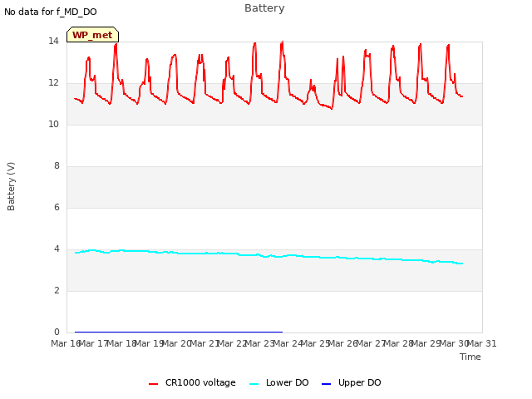Click the 8 y-axis tick label

click(57, 166)
